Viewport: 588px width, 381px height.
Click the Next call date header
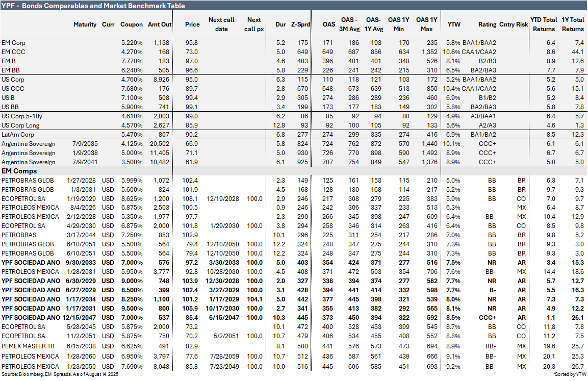pyautogui.click(x=221, y=24)
